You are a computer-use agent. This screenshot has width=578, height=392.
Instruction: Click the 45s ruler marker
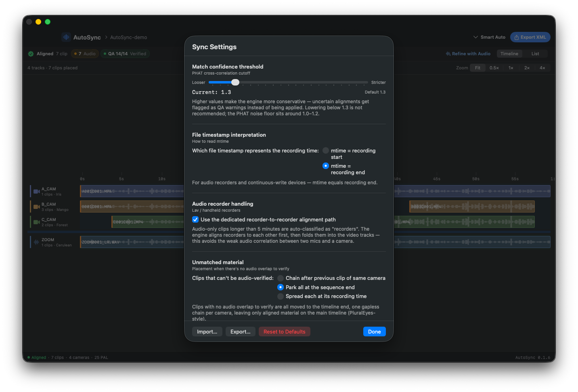437,179
